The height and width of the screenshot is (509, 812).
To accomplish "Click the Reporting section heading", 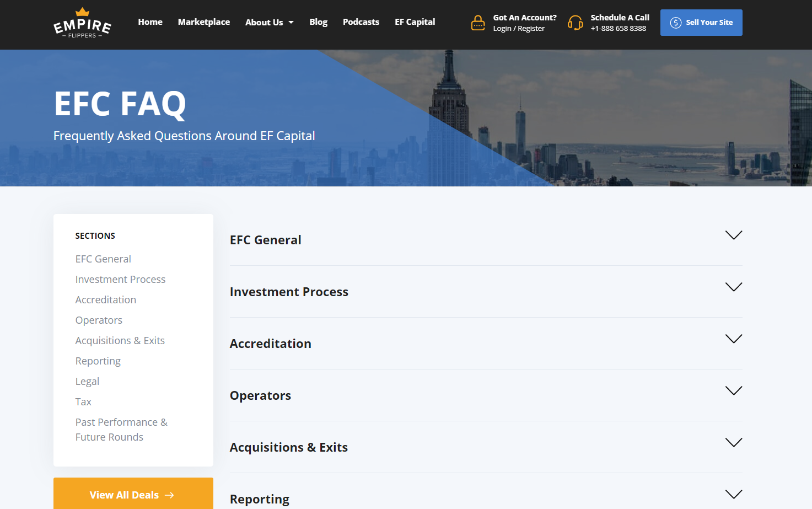I will coord(260,500).
